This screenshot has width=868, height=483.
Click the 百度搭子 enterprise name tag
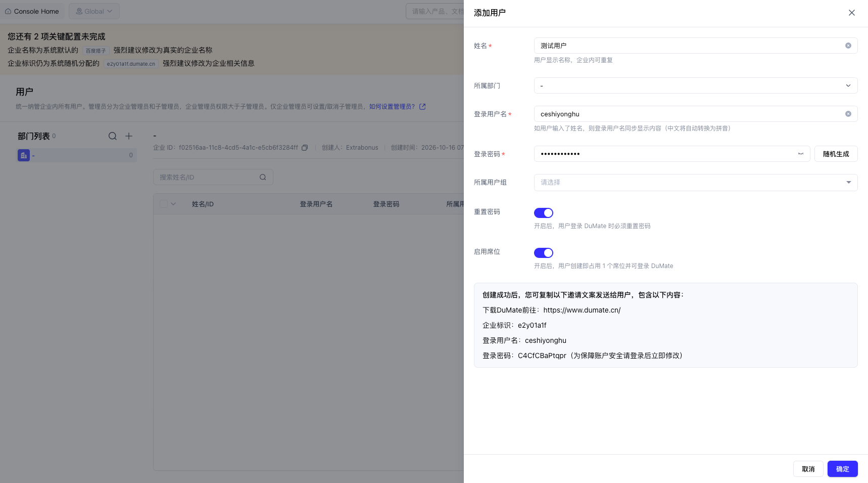(96, 51)
